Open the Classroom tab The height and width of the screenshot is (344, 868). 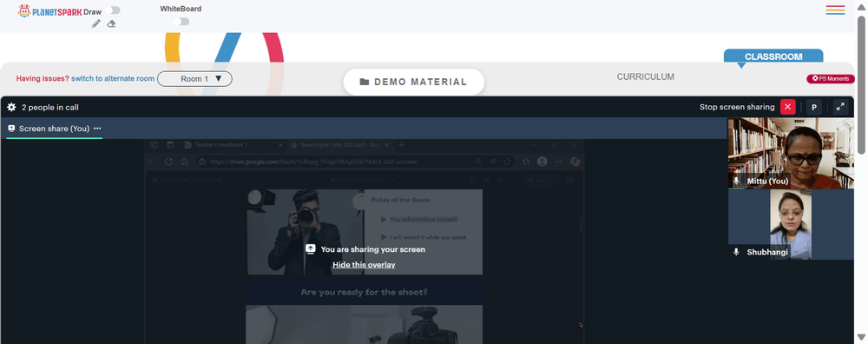(x=773, y=56)
